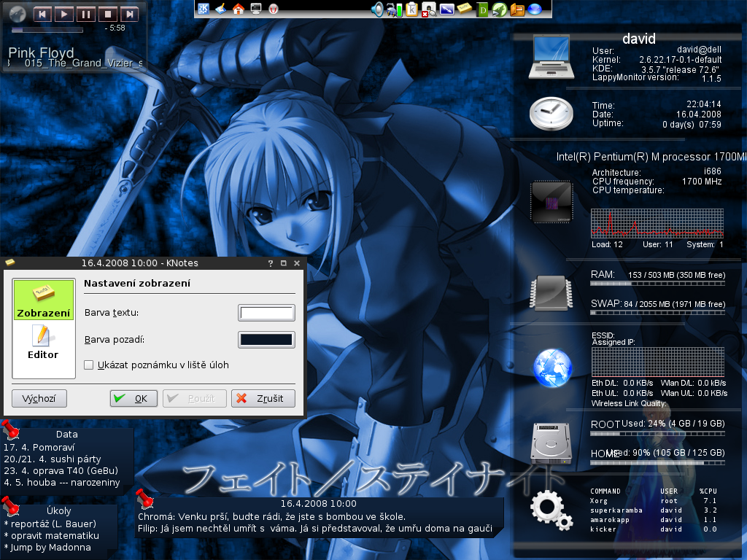Click the power plug battery tray icon
The image size is (747, 560).
click(x=395, y=9)
